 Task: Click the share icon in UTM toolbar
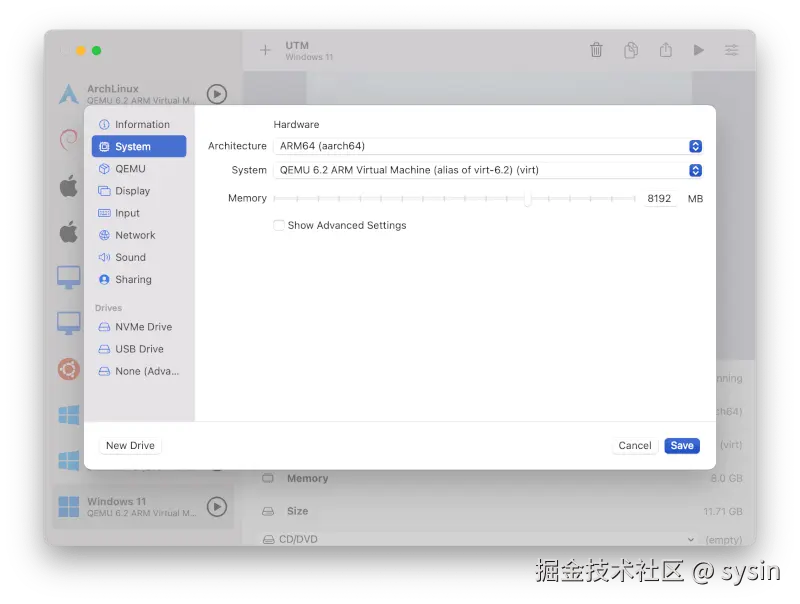click(x=665, y=50)
